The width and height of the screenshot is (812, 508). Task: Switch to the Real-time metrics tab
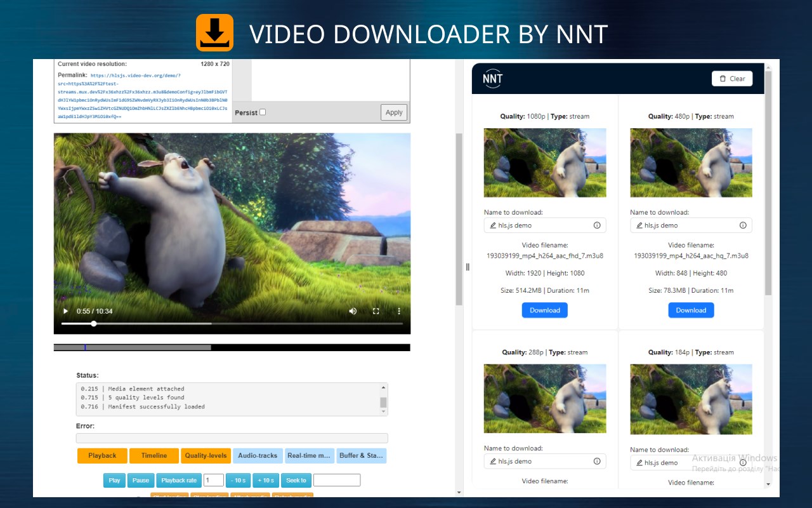(x=310, y=455)
